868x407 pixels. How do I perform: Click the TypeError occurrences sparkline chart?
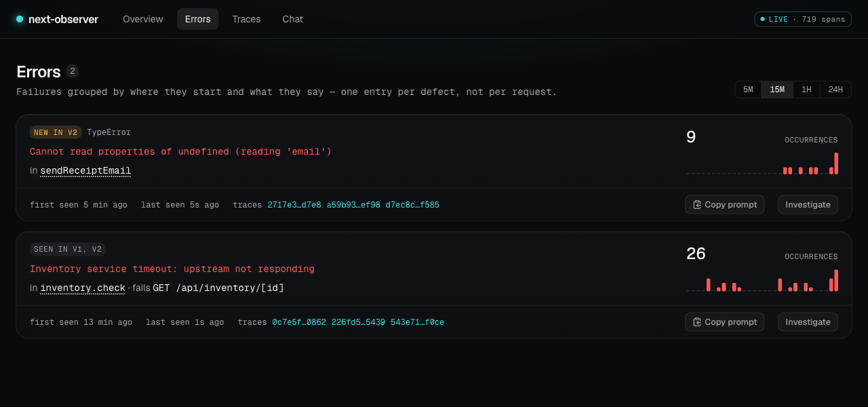pyautogui.click(x=762, y=163)
